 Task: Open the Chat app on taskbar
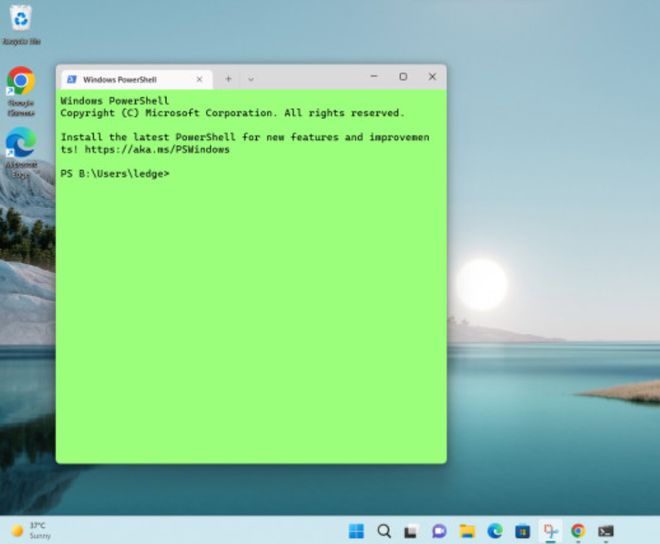coord(439,531)
